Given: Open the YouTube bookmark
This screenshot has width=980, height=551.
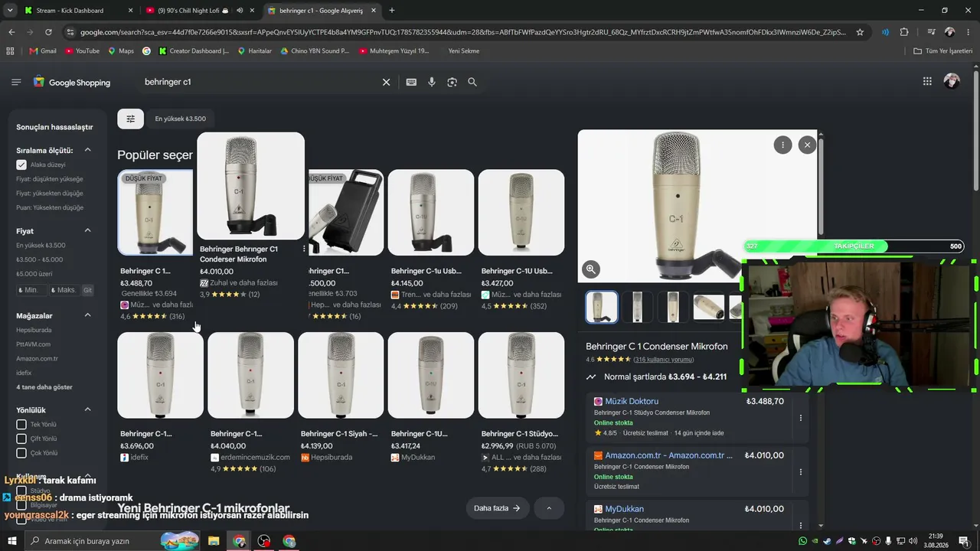Looking at the screenshot, I should pyautogui.click(x=83, y=51).
